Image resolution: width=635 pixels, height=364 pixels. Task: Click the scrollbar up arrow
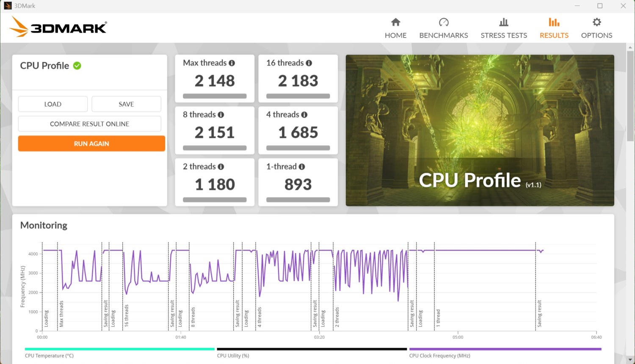pyautogui.click(x=630, y=47)
